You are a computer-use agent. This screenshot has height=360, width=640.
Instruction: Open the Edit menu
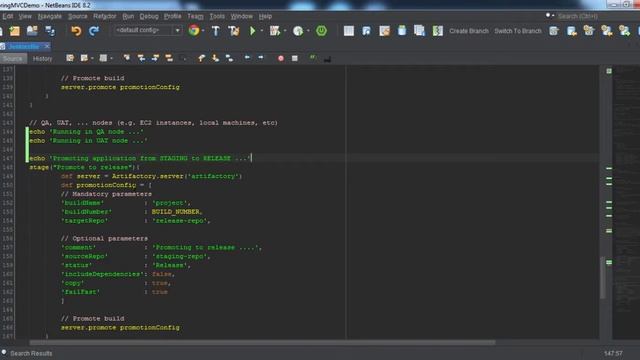click(x=8, y=16)
